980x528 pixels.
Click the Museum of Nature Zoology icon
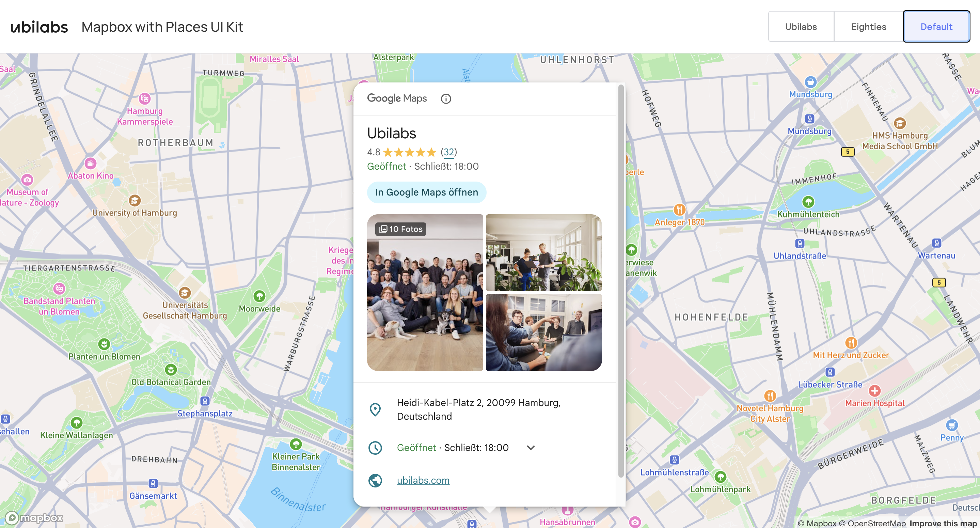(27, 180)
